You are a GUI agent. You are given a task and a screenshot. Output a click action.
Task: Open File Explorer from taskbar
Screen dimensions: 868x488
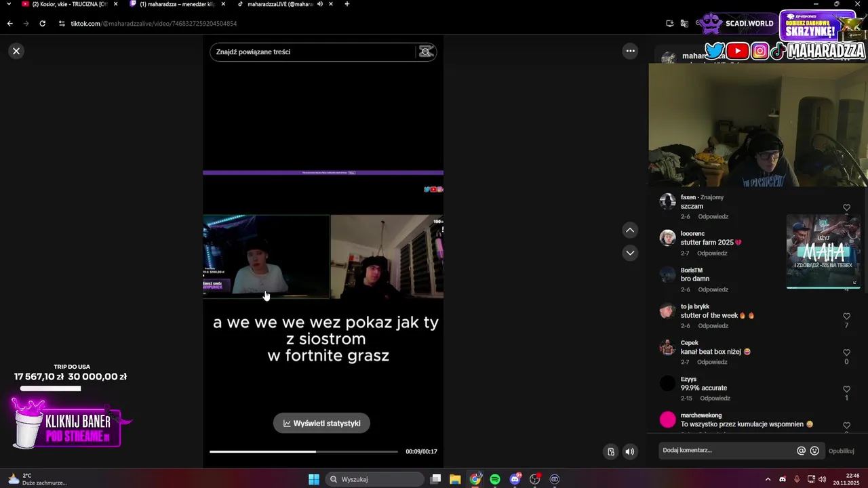click(455, 479)
